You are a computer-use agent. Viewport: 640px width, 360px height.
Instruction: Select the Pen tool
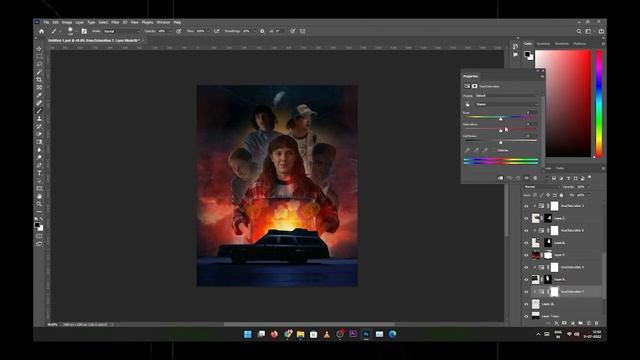pos(39,165)
